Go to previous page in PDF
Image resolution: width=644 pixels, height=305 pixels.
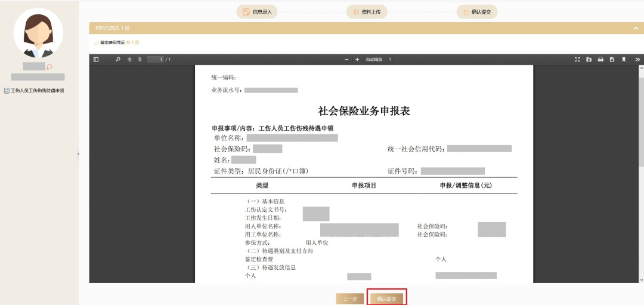coord(129,60)
